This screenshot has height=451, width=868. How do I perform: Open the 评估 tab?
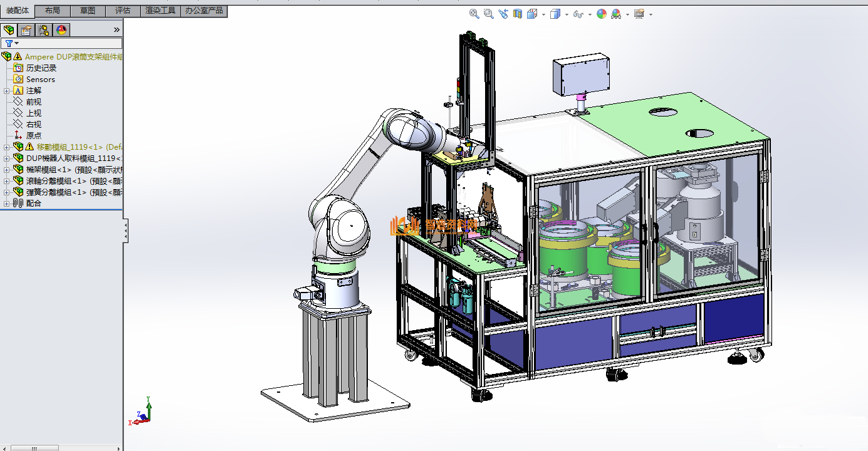coord(123,11)
